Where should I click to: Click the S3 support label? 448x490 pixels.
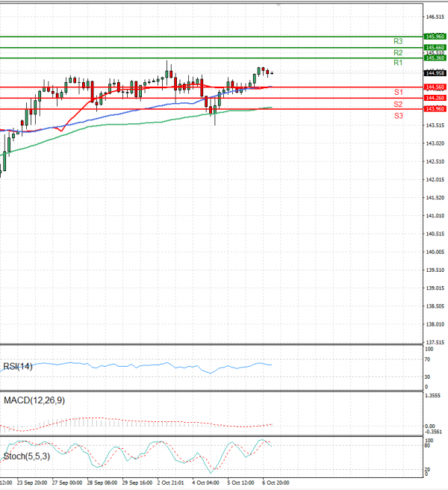coord(398,116)
